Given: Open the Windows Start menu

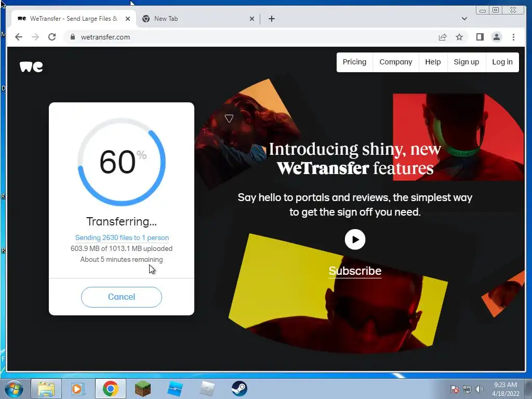Looking at the screenshot, I should pyautogui.click(x=14, y=389).
